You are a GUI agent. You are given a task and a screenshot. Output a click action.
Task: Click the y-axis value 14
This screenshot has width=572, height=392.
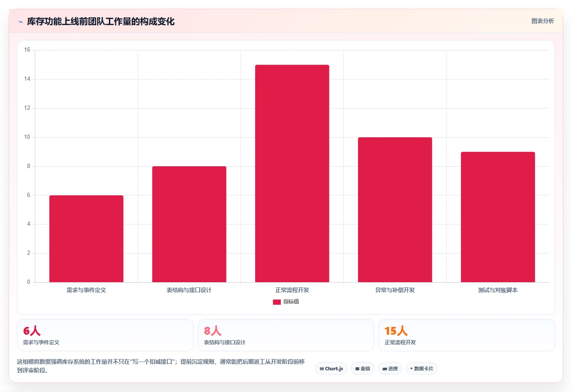[27, 79]
